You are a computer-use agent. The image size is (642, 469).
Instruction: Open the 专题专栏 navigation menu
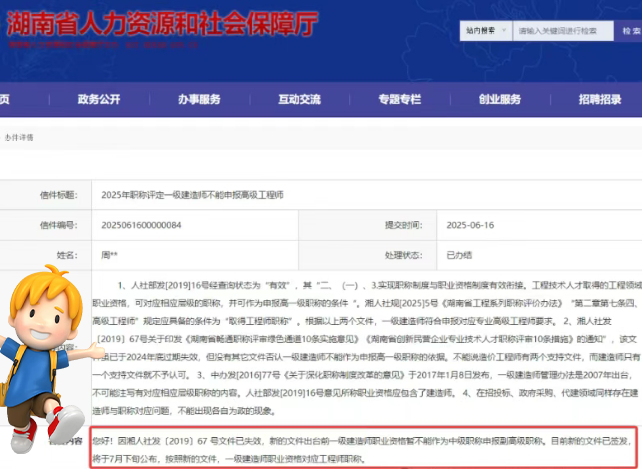coord(400,99)
